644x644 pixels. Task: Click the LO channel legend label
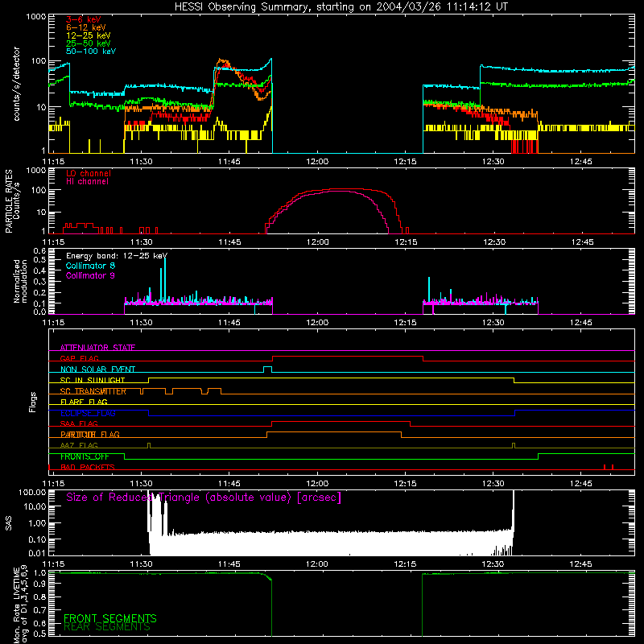tap(89, 173)
